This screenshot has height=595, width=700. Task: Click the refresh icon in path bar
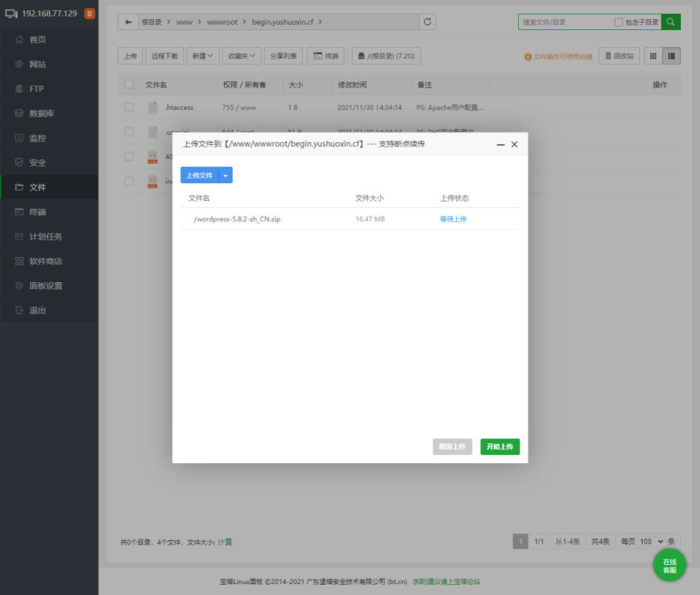pos(428,22)
